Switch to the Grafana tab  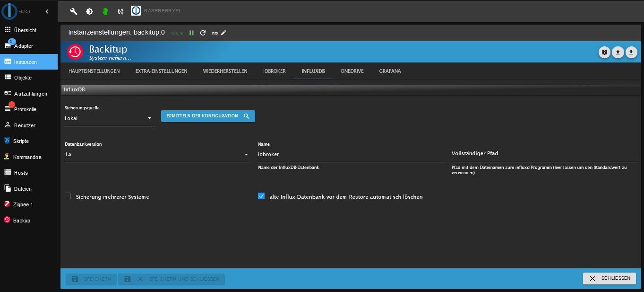390,71
